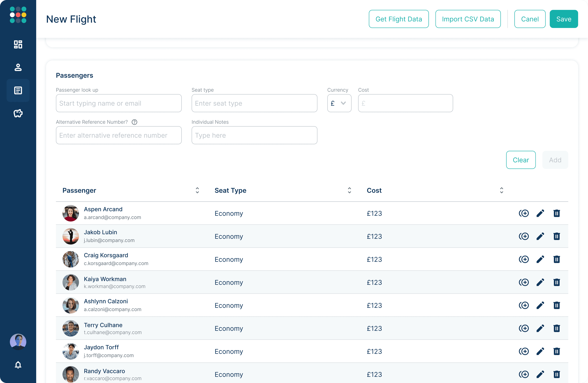The image size is (588, 383).
Task: Click the Import CSV Data button
Action: point(468,19)
